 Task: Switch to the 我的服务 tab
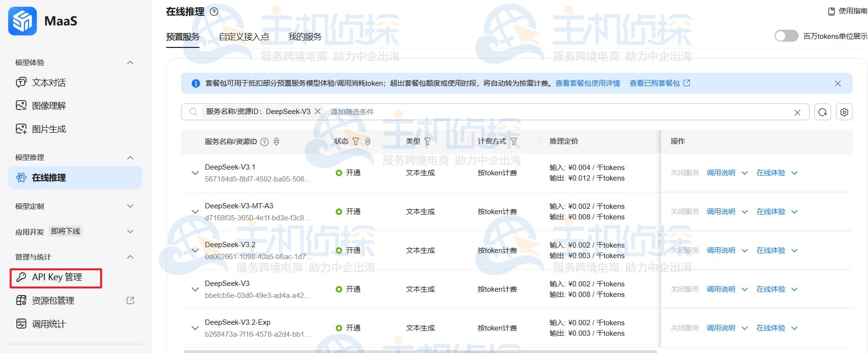(305, 37)
